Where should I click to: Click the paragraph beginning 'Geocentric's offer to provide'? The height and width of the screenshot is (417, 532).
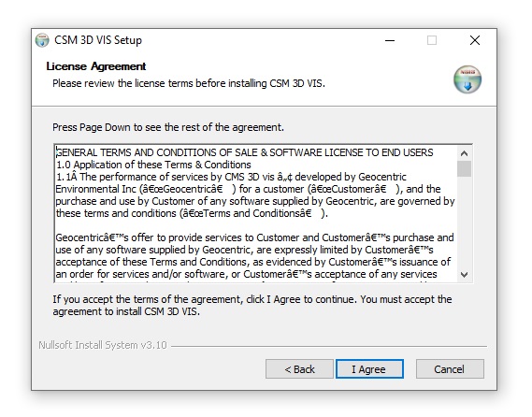254,256
